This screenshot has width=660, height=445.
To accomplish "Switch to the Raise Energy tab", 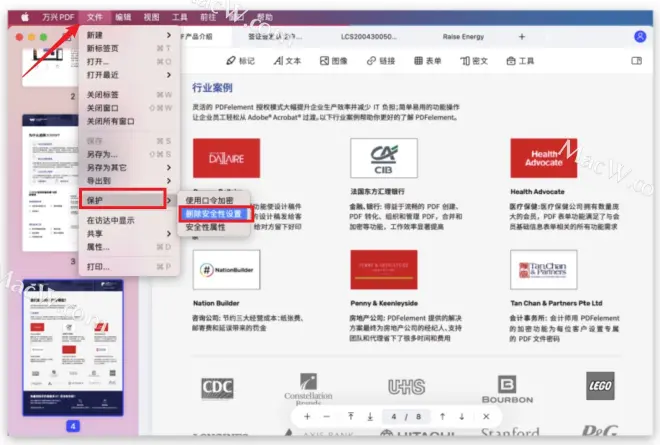I will pos(463,37).
